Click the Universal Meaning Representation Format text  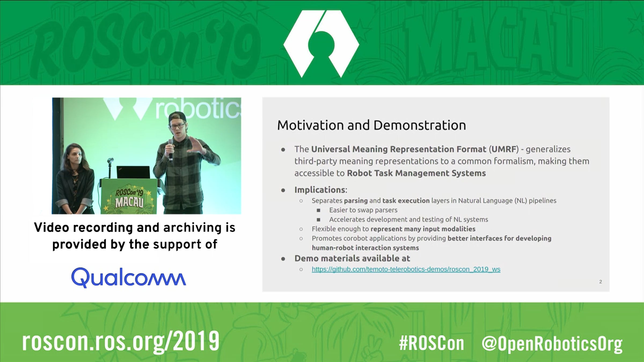pyautogui.click(x=398, y=149)
